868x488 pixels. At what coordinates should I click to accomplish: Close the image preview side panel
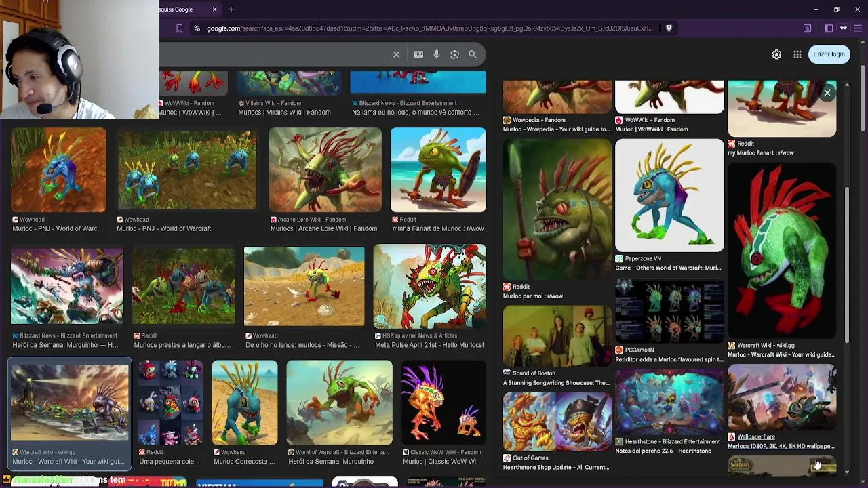[827, 93]
